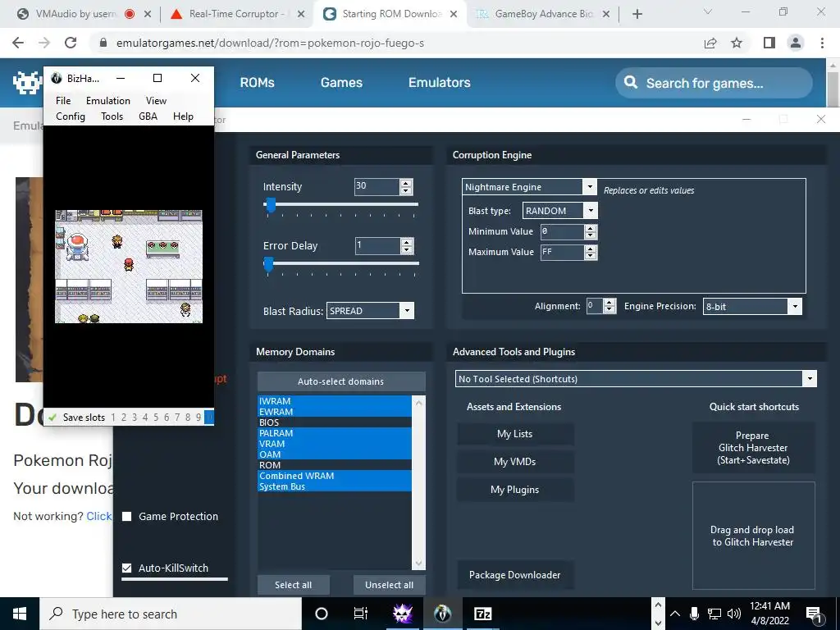Click the network tray icon
Image resolution: width=840 pixels, height=630 pixels.
pos(714,614)
